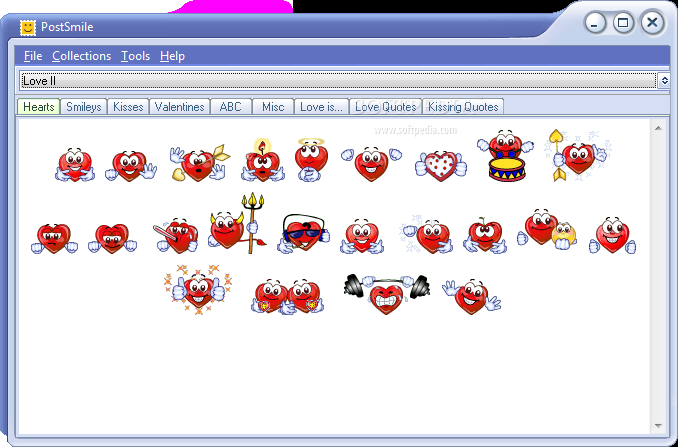The width and height of the screenshot is (678, 447).
Task: Open the File menu
Action: coord(33,56)
